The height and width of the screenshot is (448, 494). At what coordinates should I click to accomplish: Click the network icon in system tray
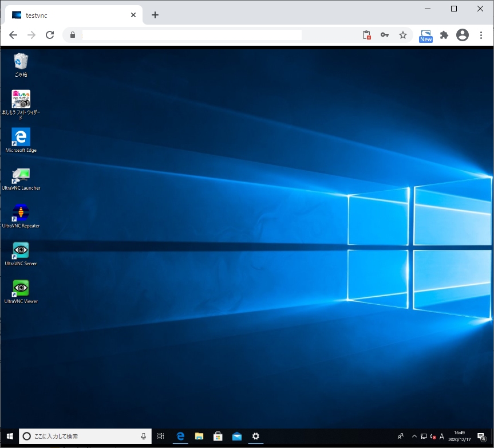point(424,436)
